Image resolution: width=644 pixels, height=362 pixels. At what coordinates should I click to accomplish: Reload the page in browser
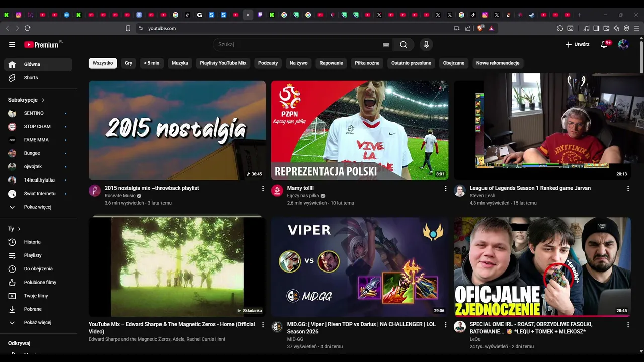27,28
